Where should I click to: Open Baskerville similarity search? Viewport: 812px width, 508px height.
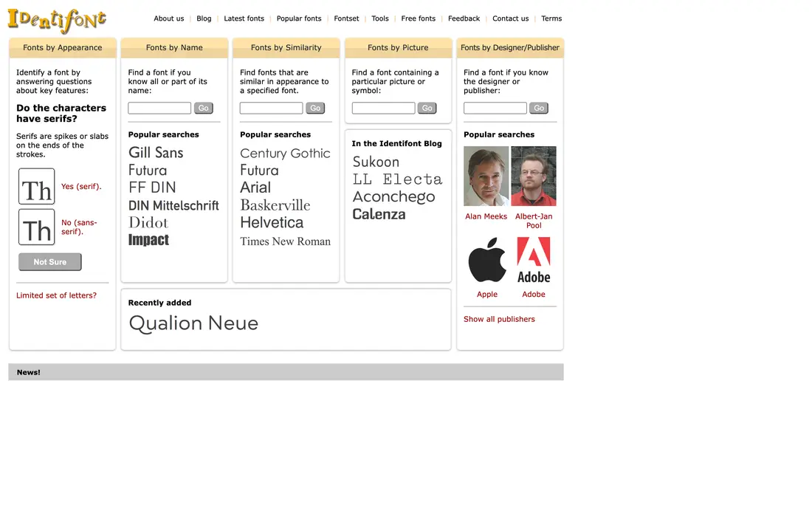[x=275, y=205]
